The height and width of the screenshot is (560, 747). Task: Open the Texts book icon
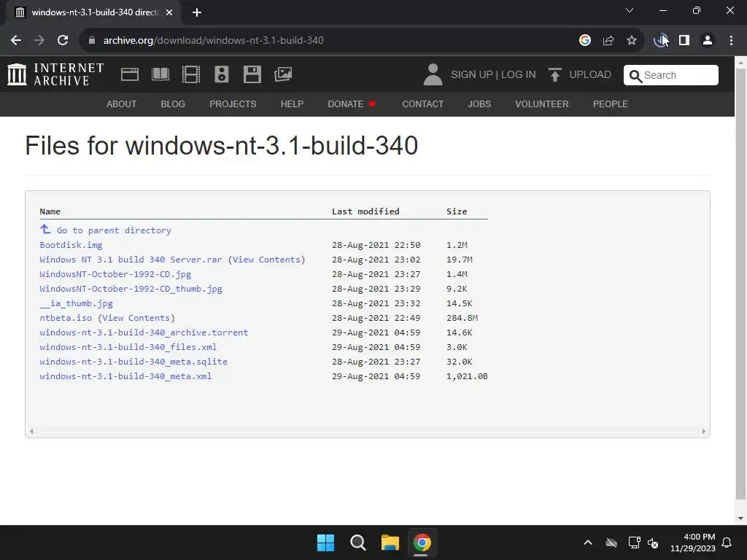pos(160,75)
